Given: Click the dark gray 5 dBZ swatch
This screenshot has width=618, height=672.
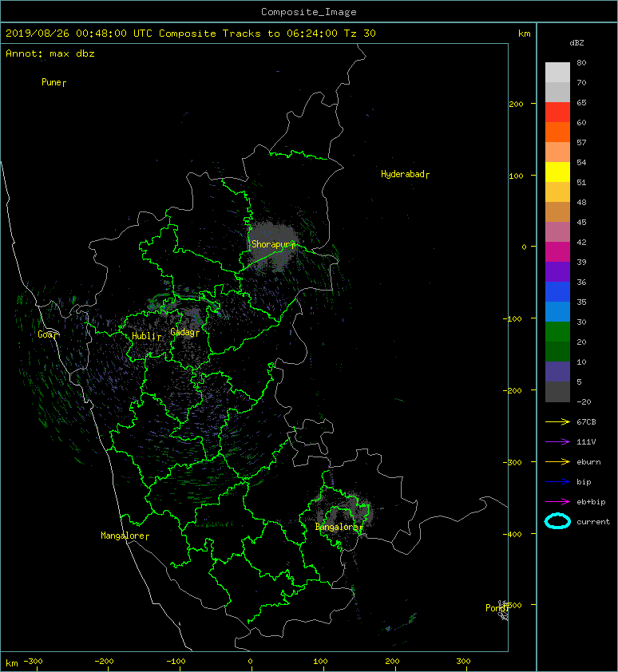Looking at the screenshot, I should click(557, 391).
